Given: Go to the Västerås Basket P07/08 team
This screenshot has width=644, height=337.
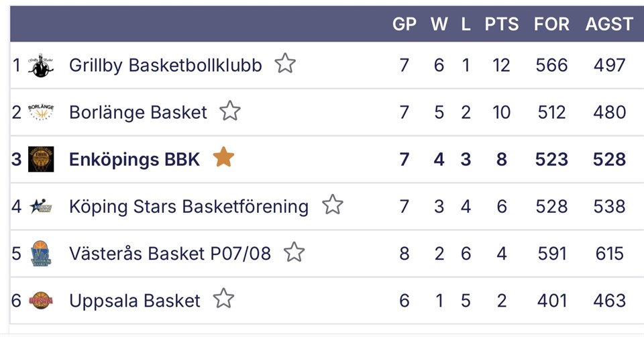Looking at the screenshot, I should click(170, 254).
